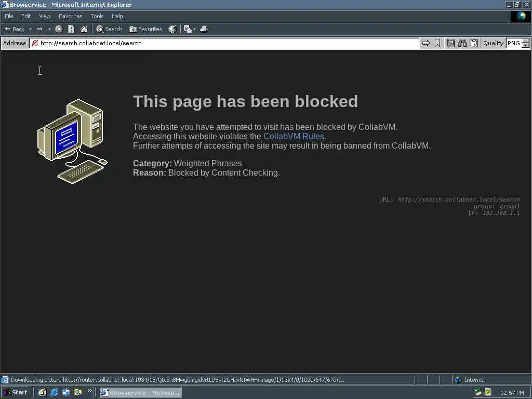Click 'Reason: Blocked by Content Checking.' text
This screenshot has height=399, width=532.
click(206, 173)
